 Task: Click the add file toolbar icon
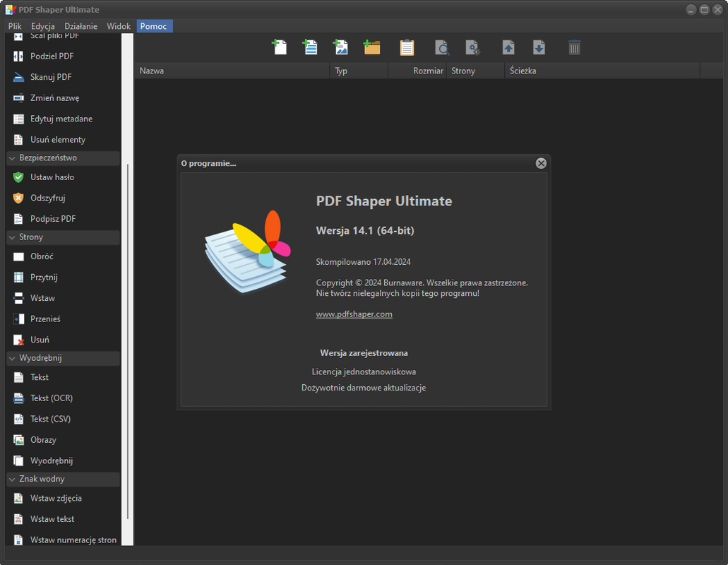pos(279,47)
